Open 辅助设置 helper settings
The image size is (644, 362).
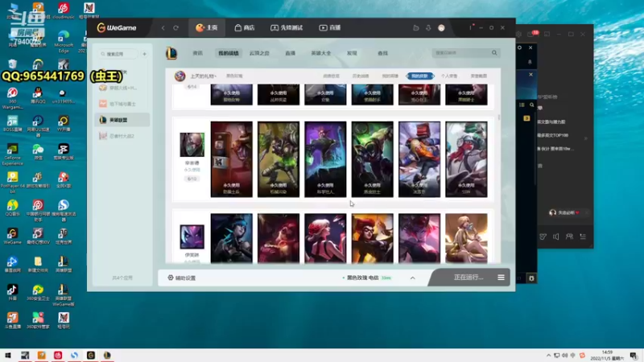coord(182,278)
